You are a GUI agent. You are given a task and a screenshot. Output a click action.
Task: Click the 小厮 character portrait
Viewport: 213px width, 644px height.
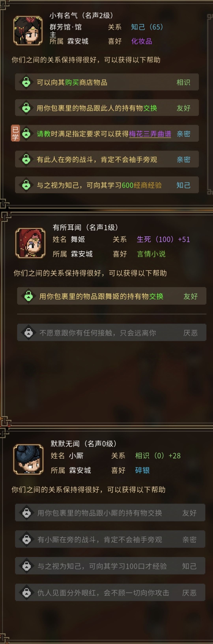pyautogui.click(x=28, y=459)
